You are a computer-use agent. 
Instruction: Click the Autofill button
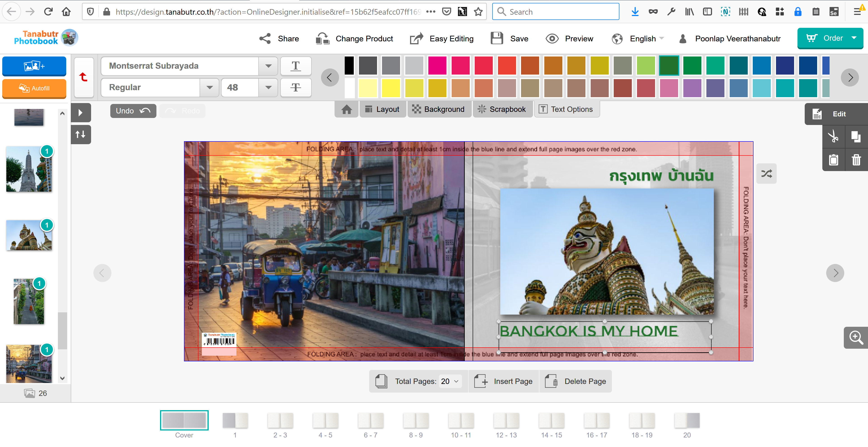(34, 88)
